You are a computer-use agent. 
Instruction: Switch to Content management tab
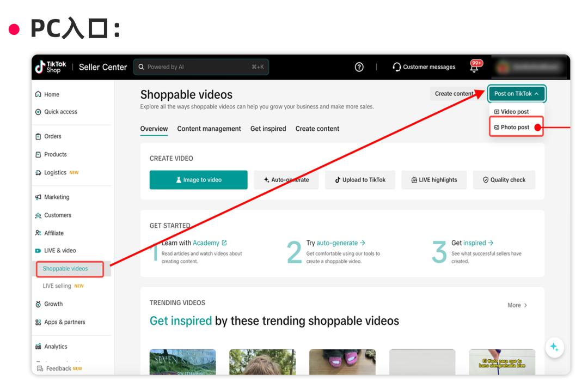(x=209, y=129)
